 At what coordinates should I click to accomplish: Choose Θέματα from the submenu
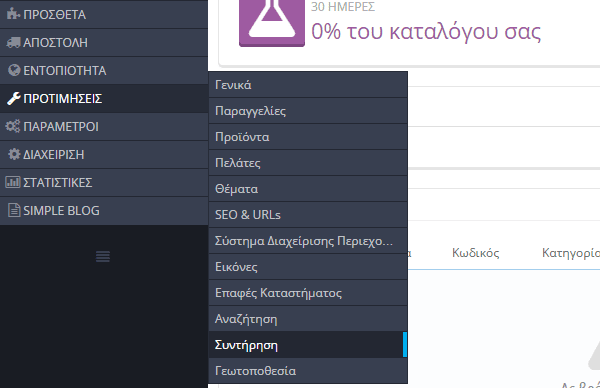308,189
